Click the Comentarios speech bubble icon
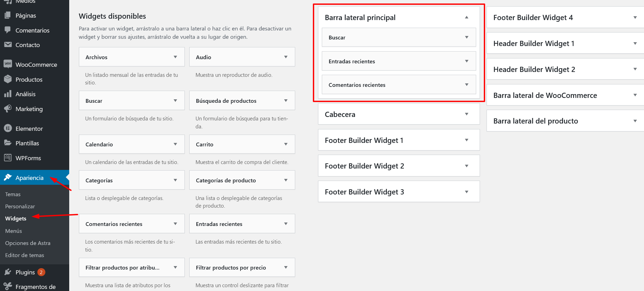The width and height of the screenshot is (644, 291). click(x=8, y=30)
